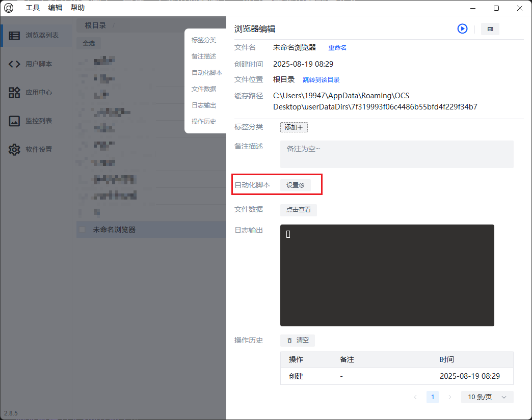
Task: Click the 跳转到该目录 link
Action: [321, 80]
